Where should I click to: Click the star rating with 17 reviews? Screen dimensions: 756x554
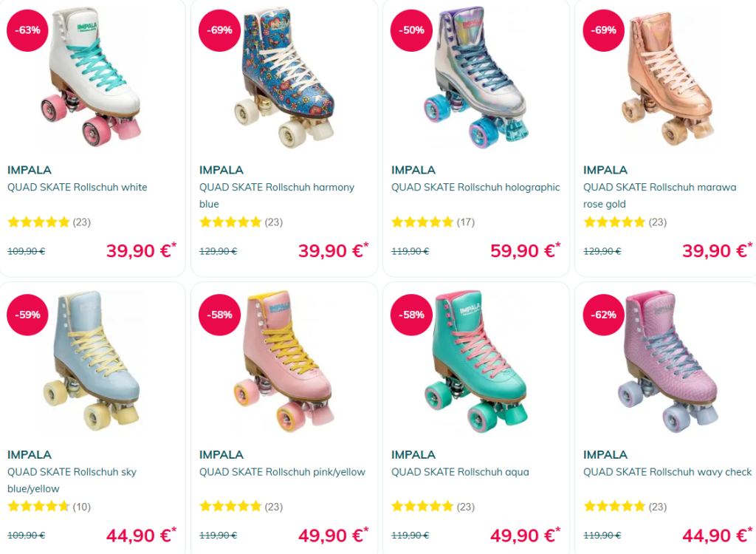(422, 222)
